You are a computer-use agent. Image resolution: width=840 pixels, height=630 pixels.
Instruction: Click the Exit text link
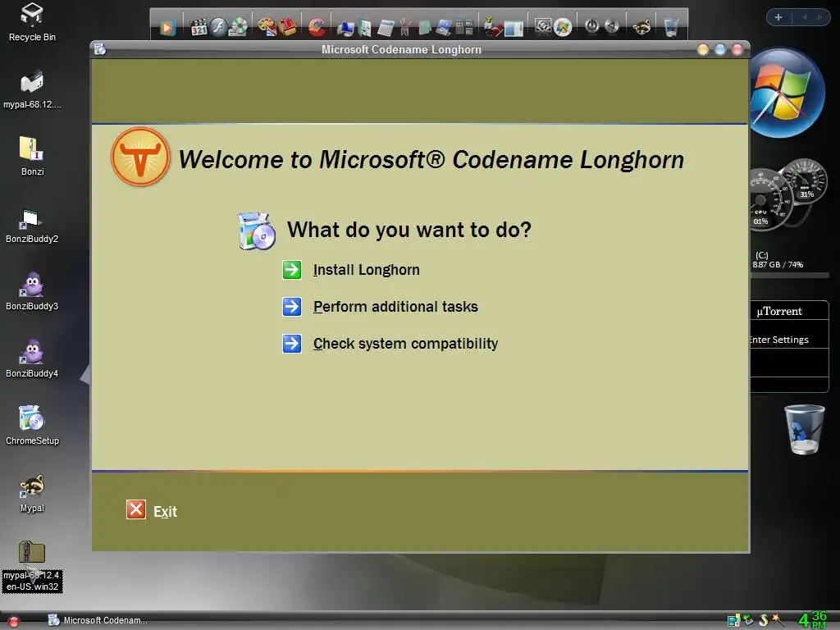165,512
